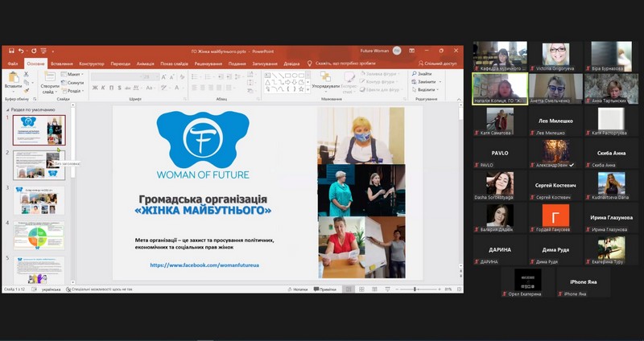Open the Файл tab
This screenshot has height=341, width=644.
(x=13, y=64)
